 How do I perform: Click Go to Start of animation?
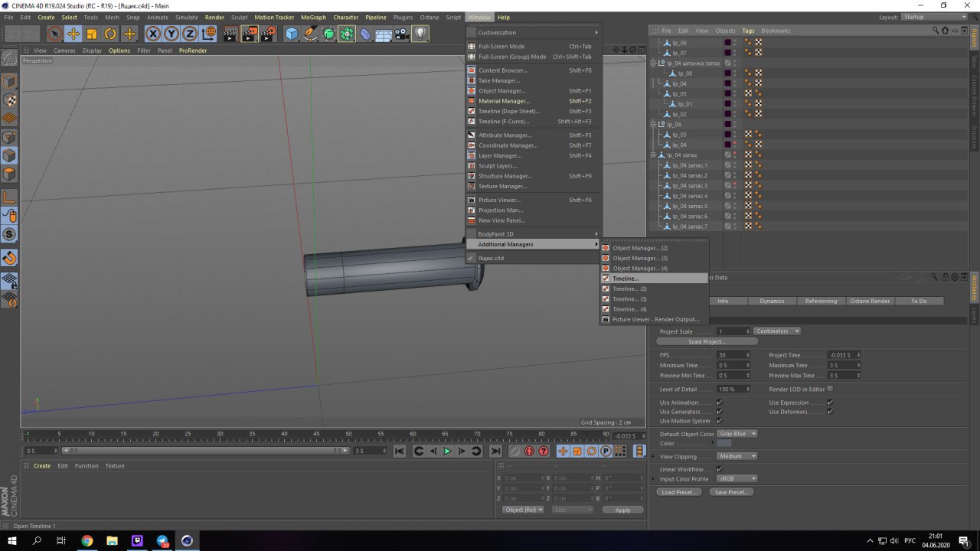(x=400, y=452)
